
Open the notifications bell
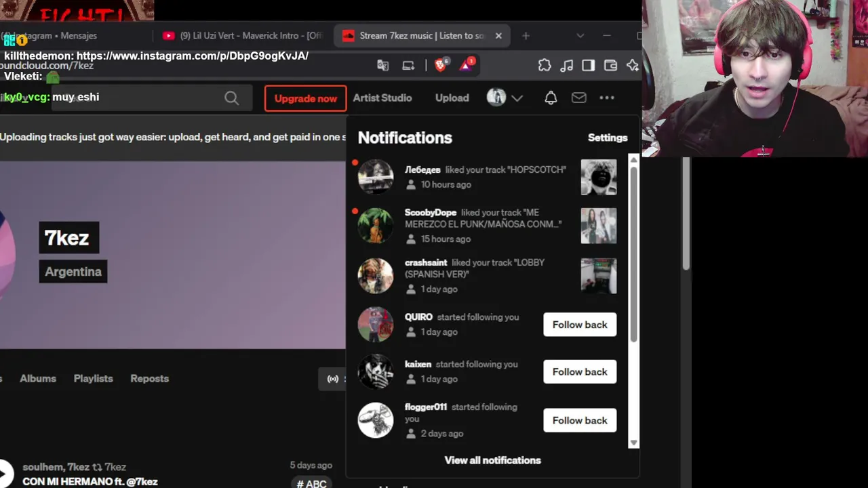pos(551,98)
